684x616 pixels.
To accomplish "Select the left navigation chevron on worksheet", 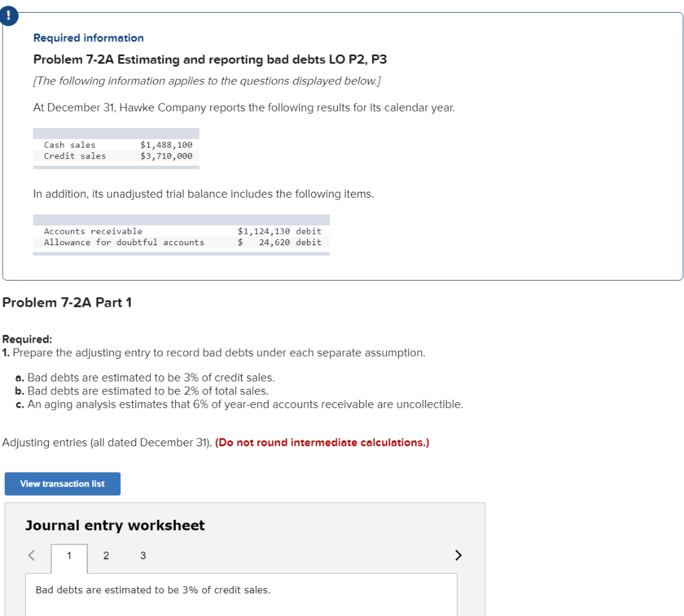I will [31, 555].
